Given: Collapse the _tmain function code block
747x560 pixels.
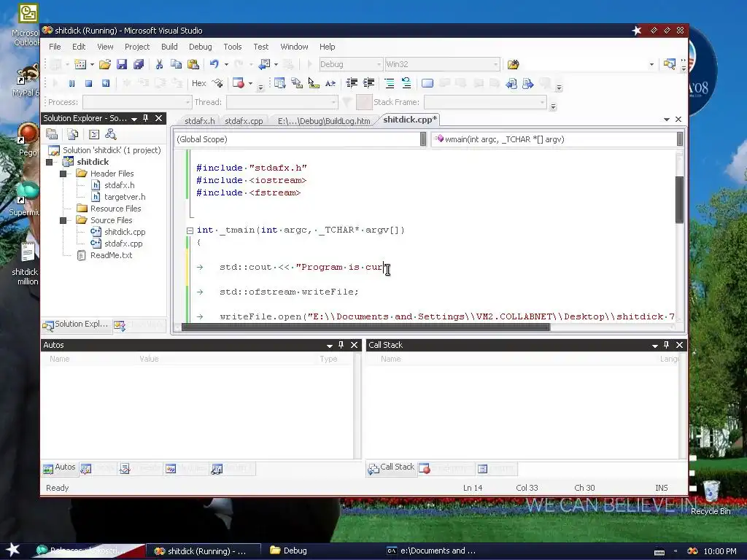Looking at the screenshot, I should 190,230.
